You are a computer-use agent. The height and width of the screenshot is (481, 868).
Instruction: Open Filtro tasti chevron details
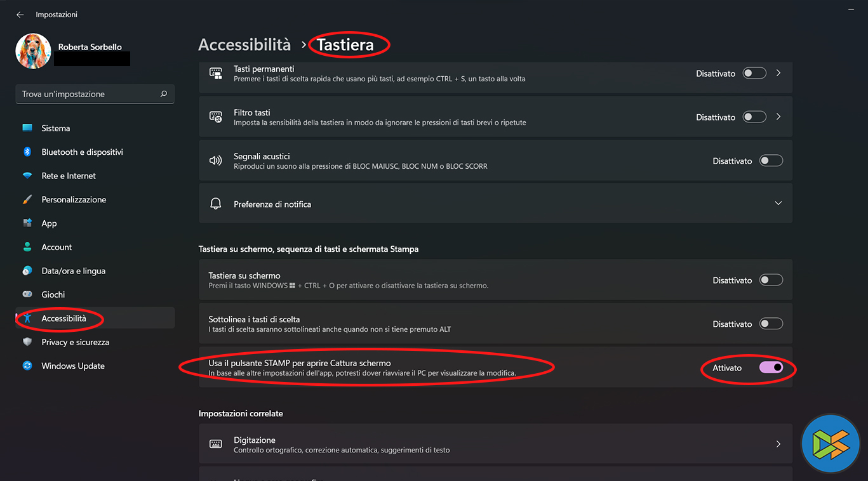[x=778, y=117]
